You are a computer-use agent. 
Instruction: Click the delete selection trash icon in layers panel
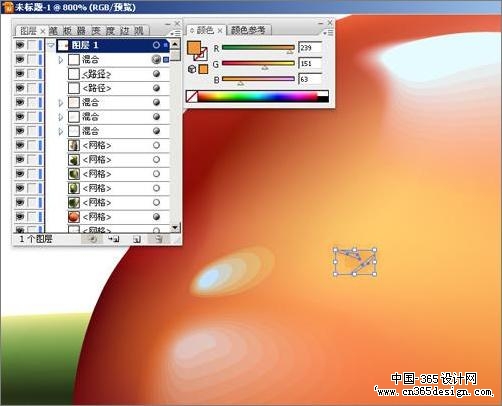158,239
